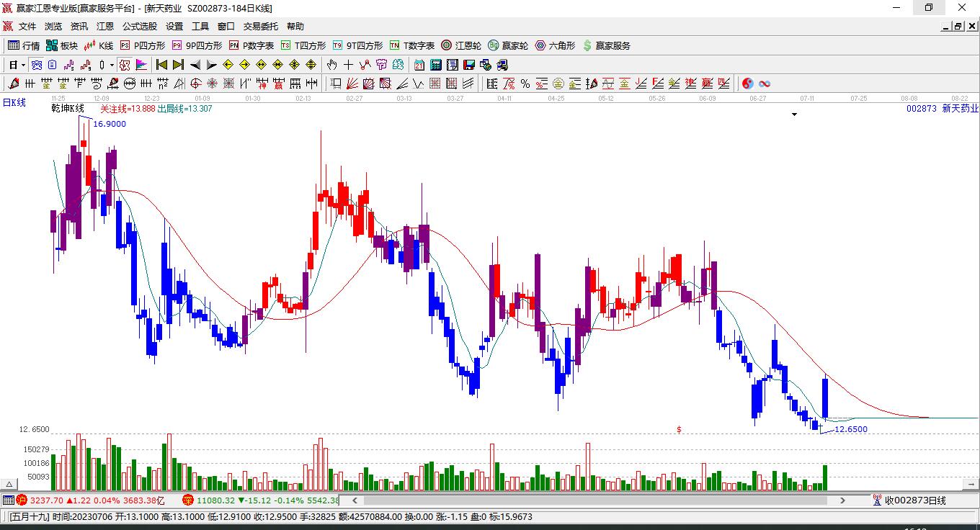The height and width of the screenshot is (530, 980).
Task: Jump to first bar with skip-back icon
Action: click(x=162, y=65)
